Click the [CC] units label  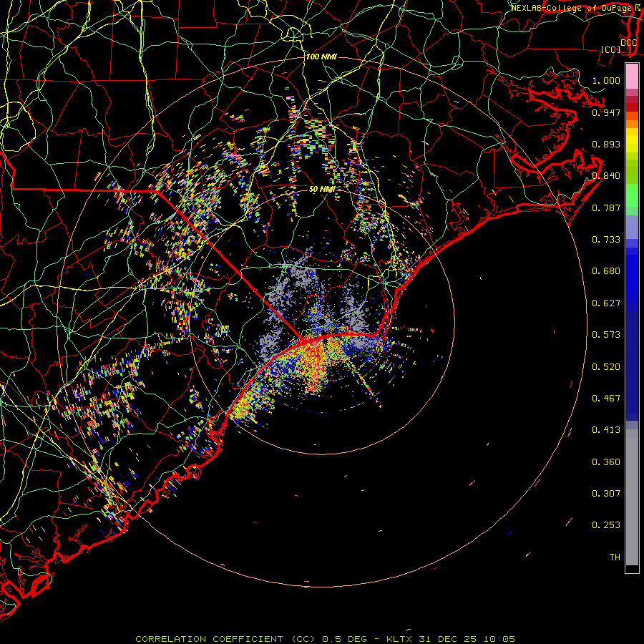[x=610, y=49]
